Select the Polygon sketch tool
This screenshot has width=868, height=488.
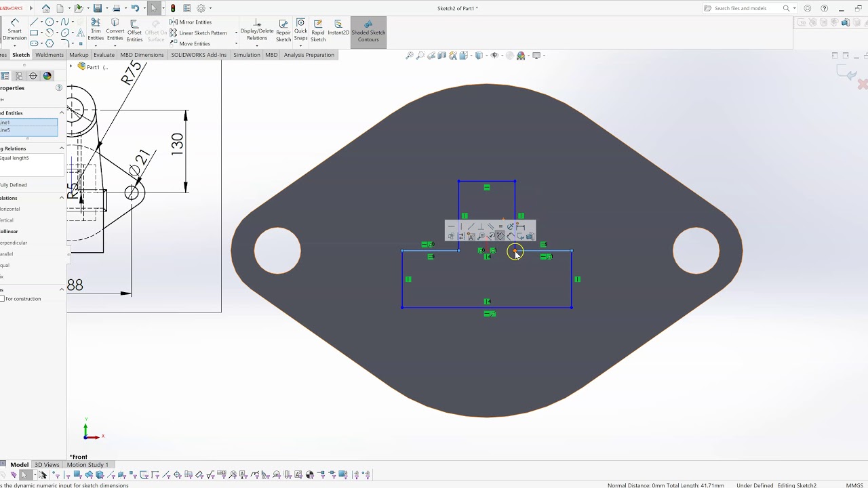[50, 43]
